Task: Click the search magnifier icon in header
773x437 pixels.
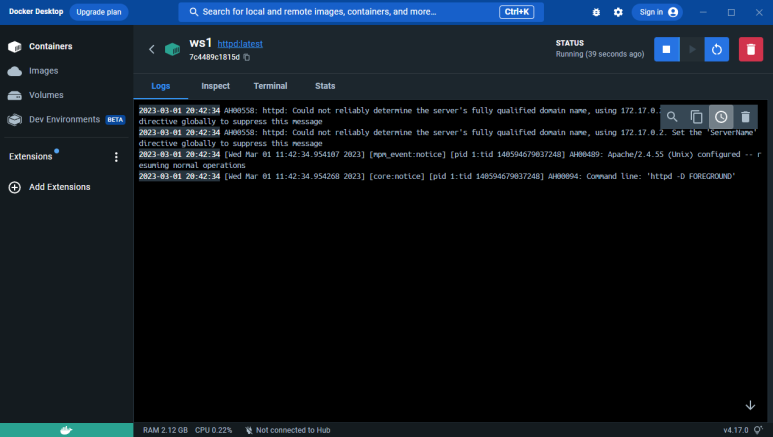Action: pyautogui.click(x=194, y=12)
